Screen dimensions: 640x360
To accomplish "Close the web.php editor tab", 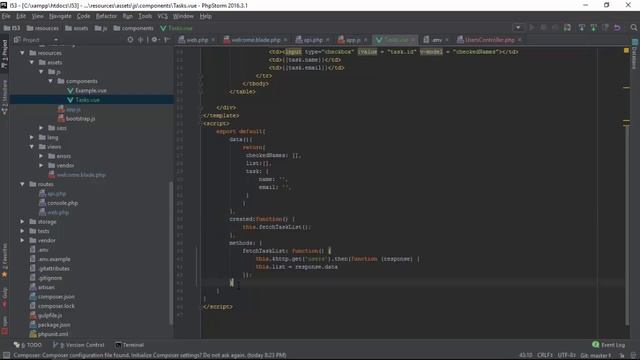I will pyautogui.click(x=213, y=40).
